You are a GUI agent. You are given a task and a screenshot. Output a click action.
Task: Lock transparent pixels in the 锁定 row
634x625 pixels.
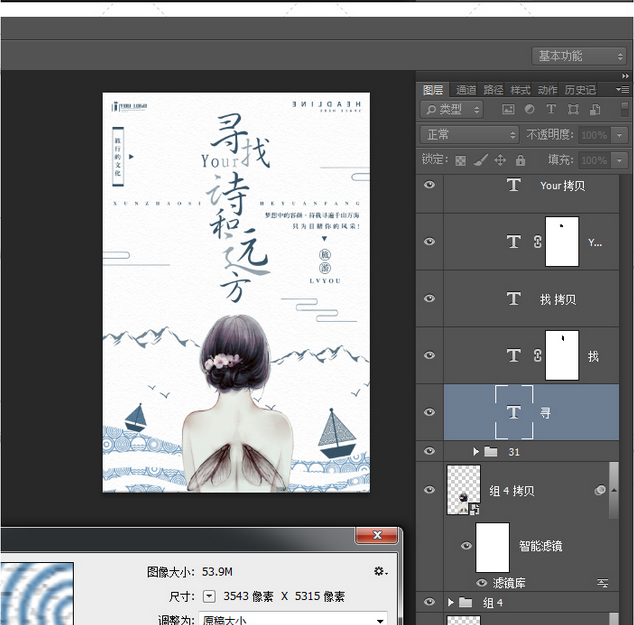(x=461, y=160)
